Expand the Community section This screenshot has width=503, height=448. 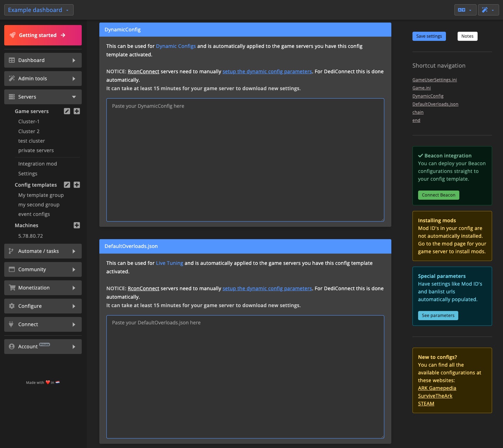[42, 269]
